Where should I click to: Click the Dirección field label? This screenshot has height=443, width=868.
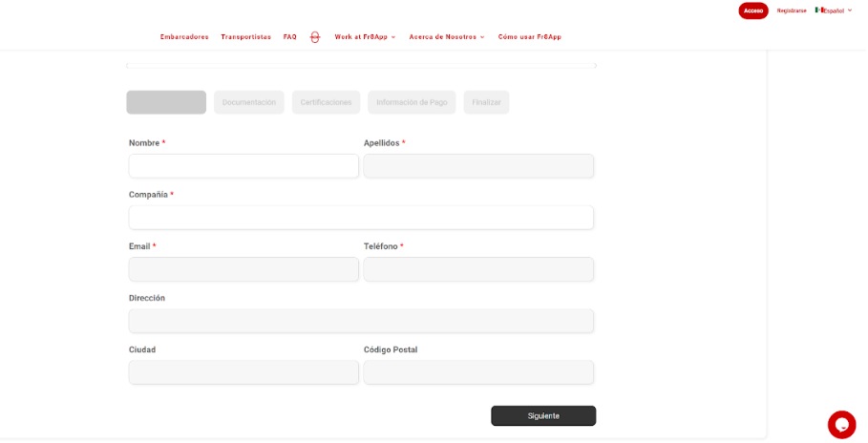147,298
